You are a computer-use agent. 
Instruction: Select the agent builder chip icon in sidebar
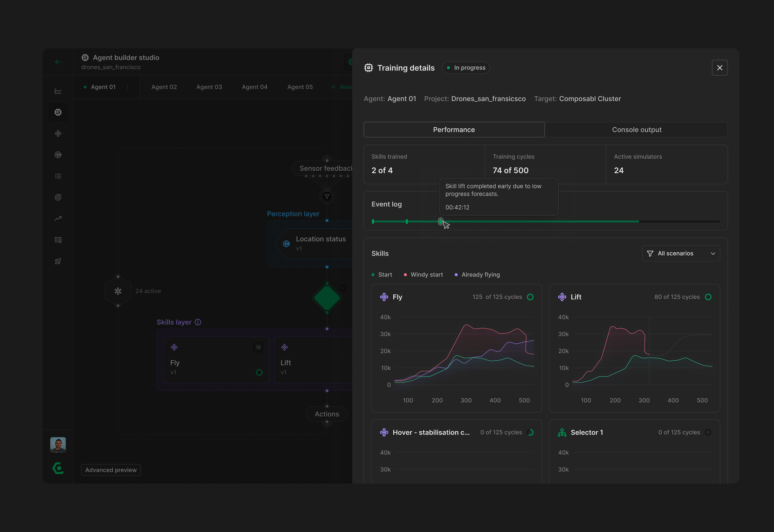pos(58,112)
